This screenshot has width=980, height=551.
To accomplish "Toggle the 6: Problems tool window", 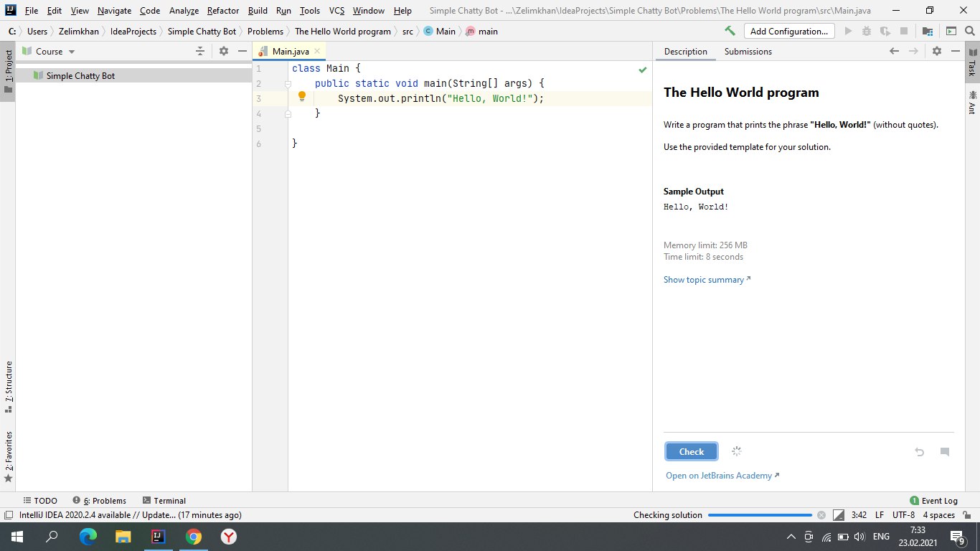I will tap(99, 501).
